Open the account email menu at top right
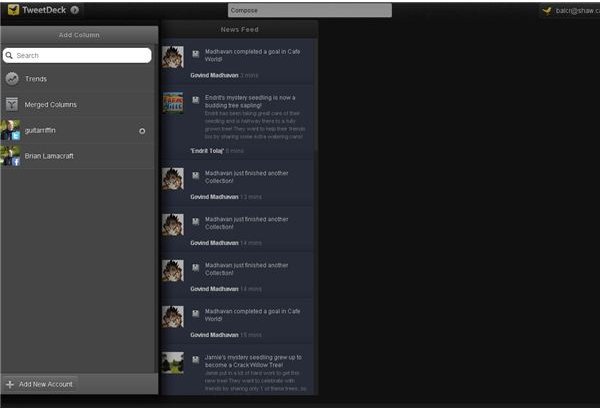600x409 pixels. coord(571,11)
